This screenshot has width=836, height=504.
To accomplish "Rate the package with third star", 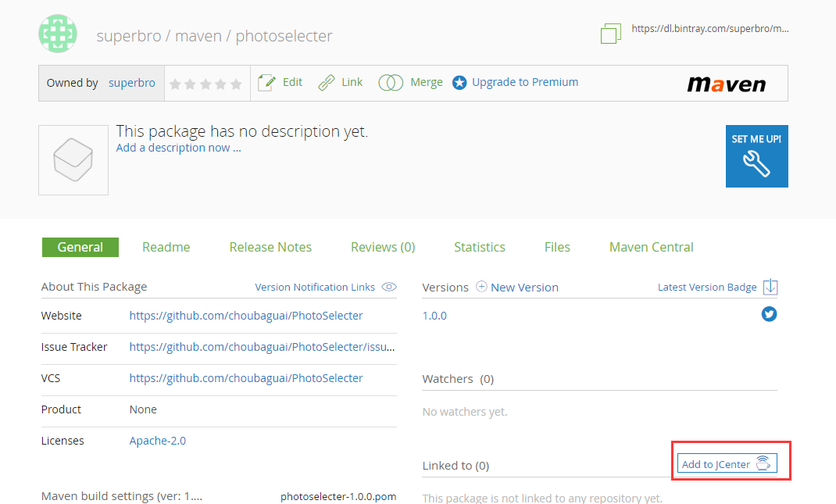I will tap(205, 84).
